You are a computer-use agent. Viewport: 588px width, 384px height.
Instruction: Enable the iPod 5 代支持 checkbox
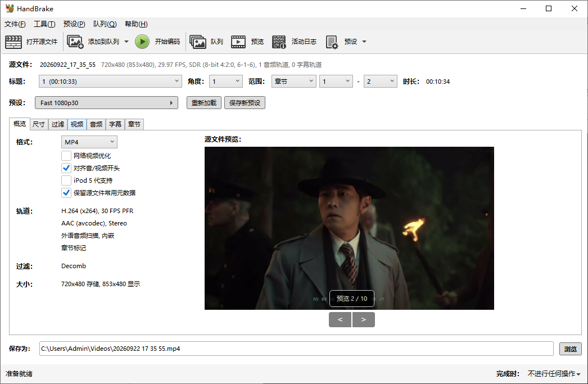pyautogui.click(x=66, y=180)
